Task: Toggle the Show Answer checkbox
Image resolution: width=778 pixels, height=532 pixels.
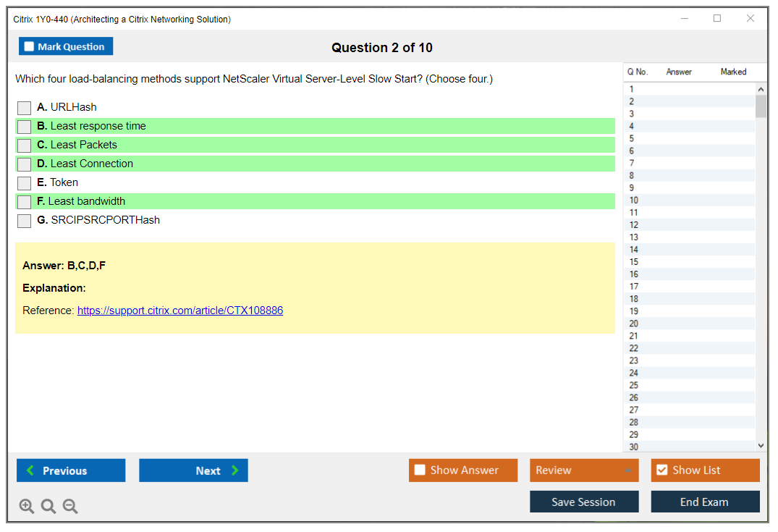Action: (420, 470)
